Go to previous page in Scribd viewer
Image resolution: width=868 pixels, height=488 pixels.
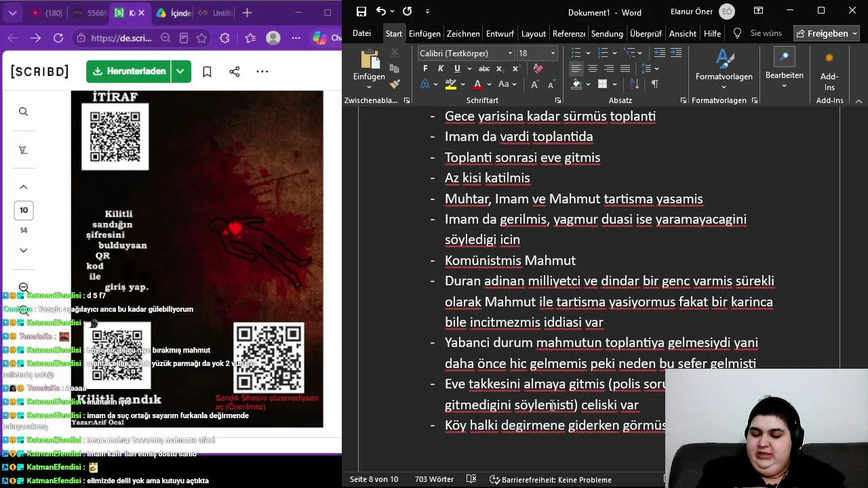[24, 187]
